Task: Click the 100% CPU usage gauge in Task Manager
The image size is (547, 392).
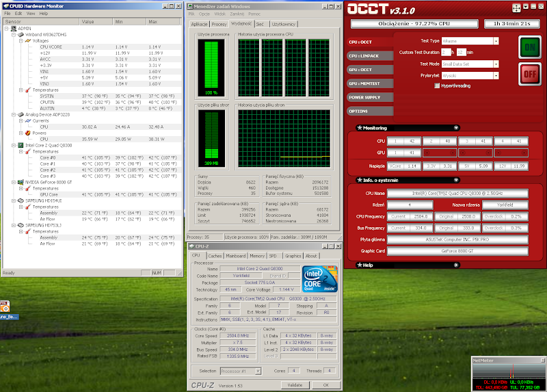Action: tap(211, 68)
